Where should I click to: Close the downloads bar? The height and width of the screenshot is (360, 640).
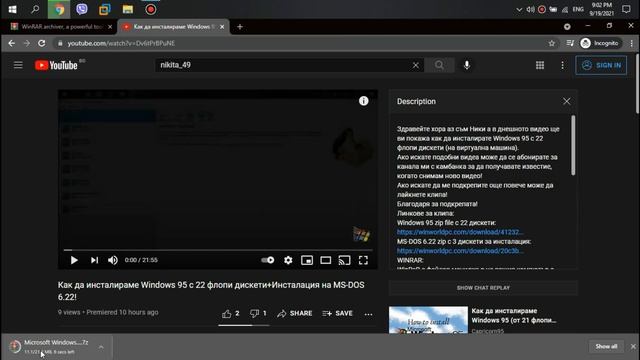coord(633,347)
